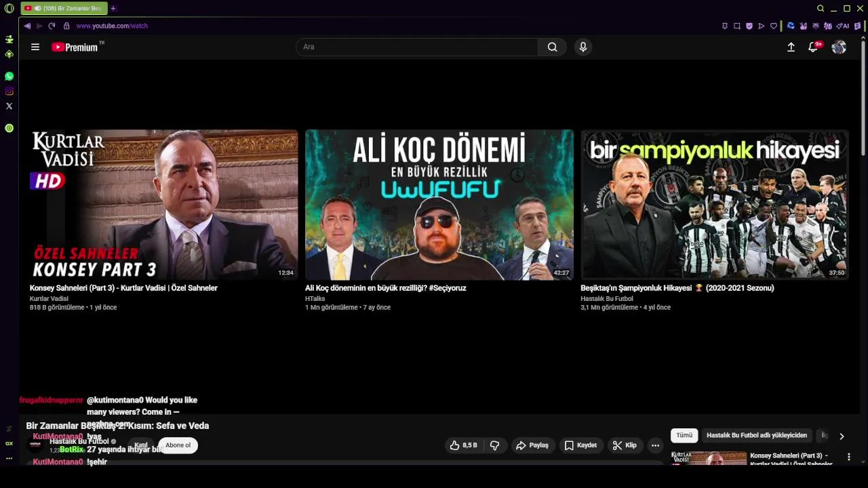Open Instagram in the Opera sidebar
Image resolution: width=868 pixels, height=488 pixels.
9,91
